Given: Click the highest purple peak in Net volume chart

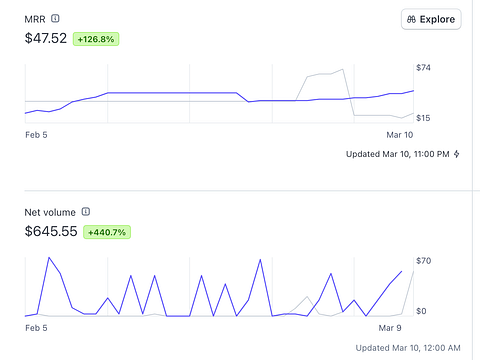Looking at the screenshot, I should 49,258.
